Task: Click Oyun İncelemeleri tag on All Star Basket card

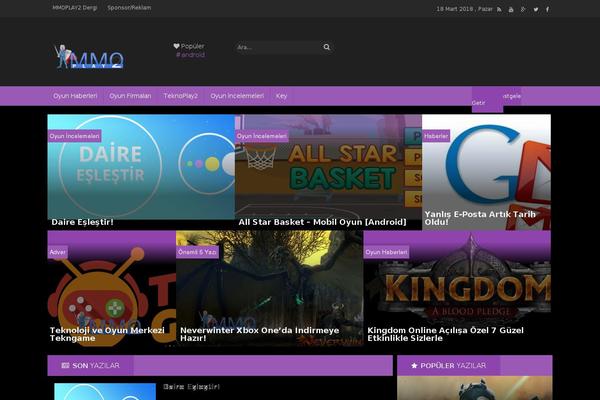Action: click(x=261, y=136)
